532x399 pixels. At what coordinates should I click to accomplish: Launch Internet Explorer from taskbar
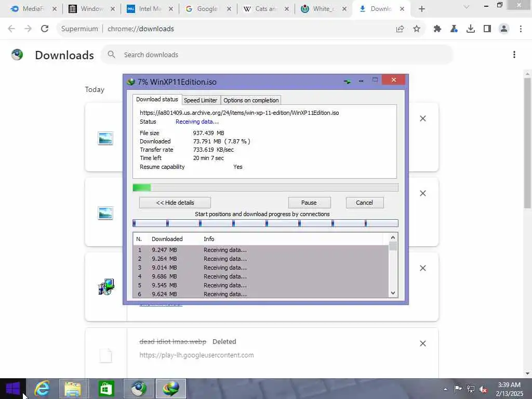click(42, 389)
